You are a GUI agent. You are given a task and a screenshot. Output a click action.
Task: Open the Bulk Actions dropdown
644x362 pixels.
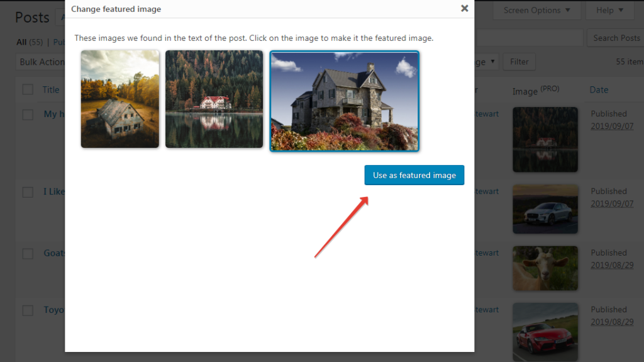(41, 62)
